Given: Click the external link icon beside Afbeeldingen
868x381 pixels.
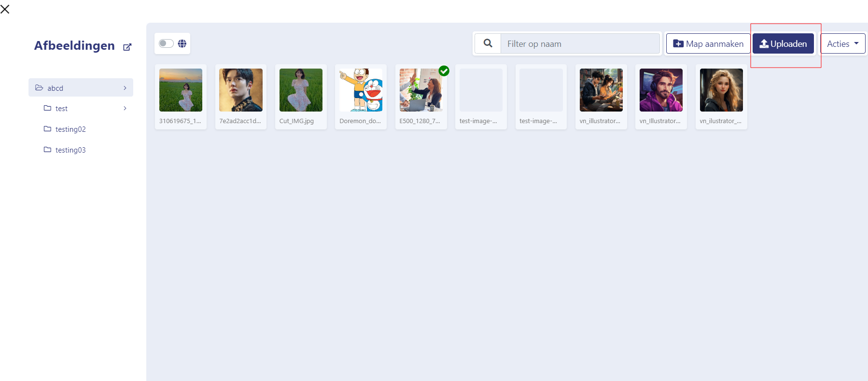Looking at the screenshot, I should click(x=127, y=47).
